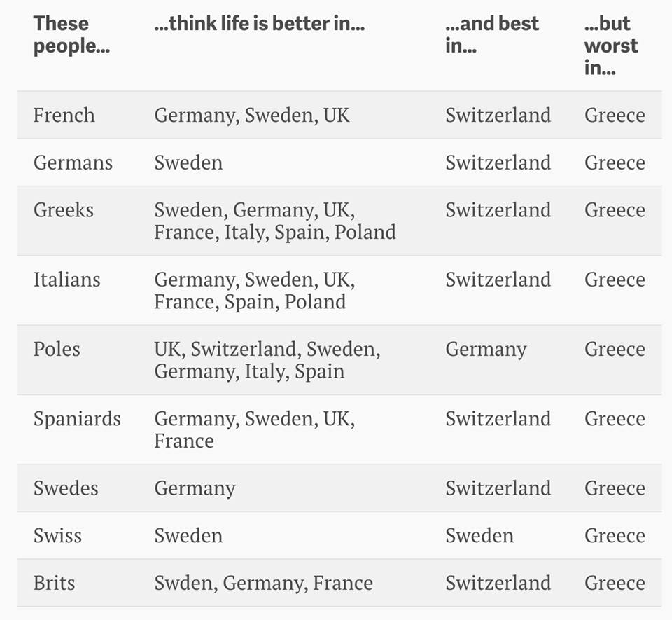
Task: Click 'Switzerland' in the Swedes row
Action: pyautogui.click(x=498, y=488)
